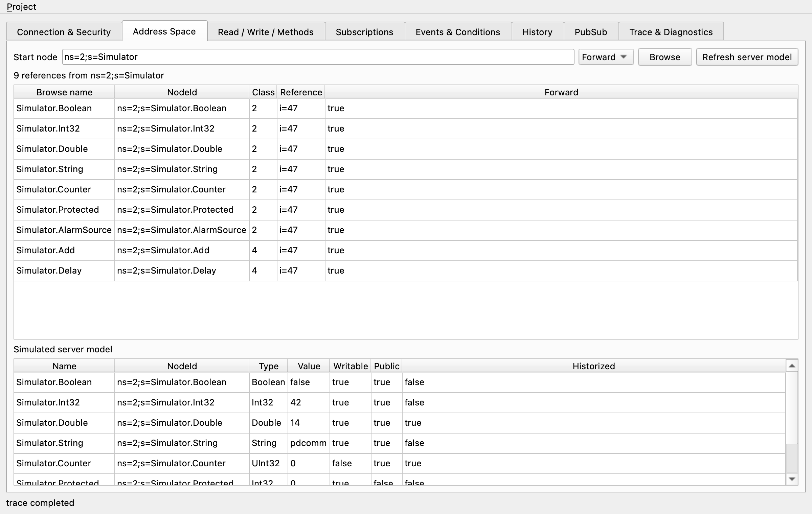This screenshot has height=514, width=812.
Task: Click the ns=2;s=Simulator.Double reference NodeId cell
Action: coord(182,149)
